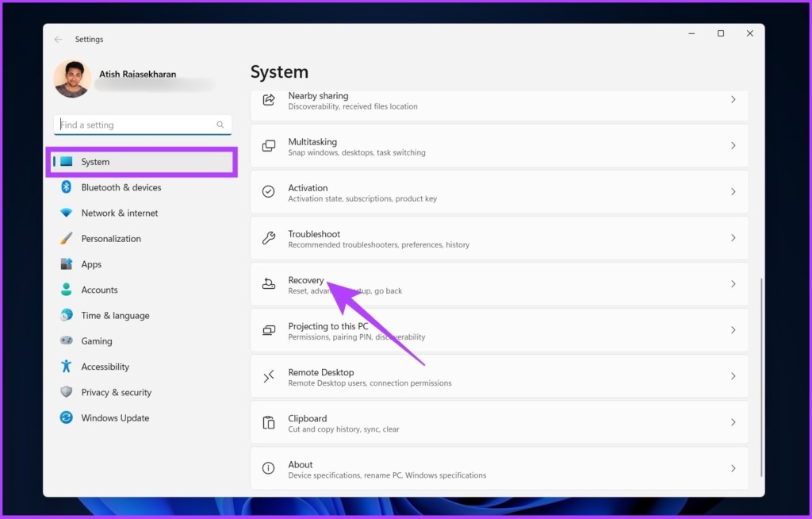This screenshot has height=519, width=812.
Task: Click the Multitasking windows icon
Action: point(268,146)
